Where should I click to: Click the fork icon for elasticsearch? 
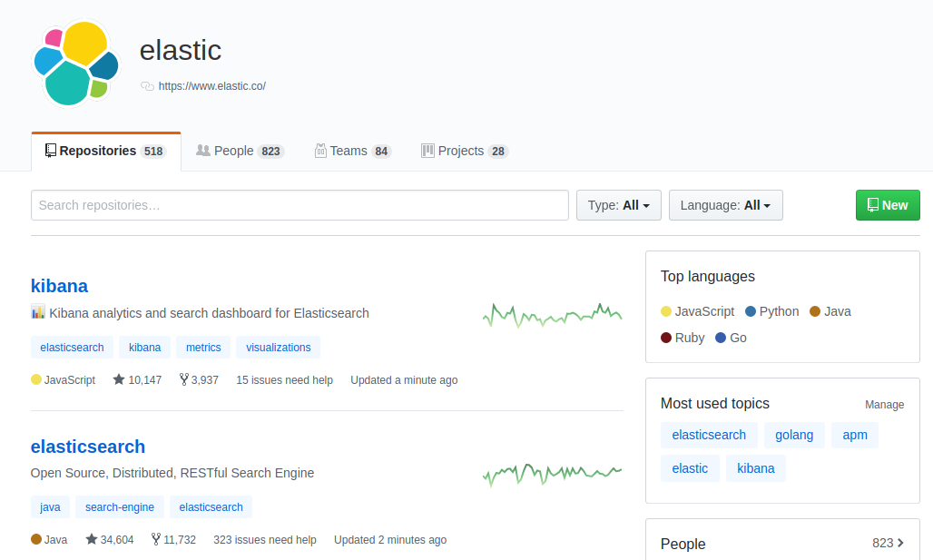(156, 539)
